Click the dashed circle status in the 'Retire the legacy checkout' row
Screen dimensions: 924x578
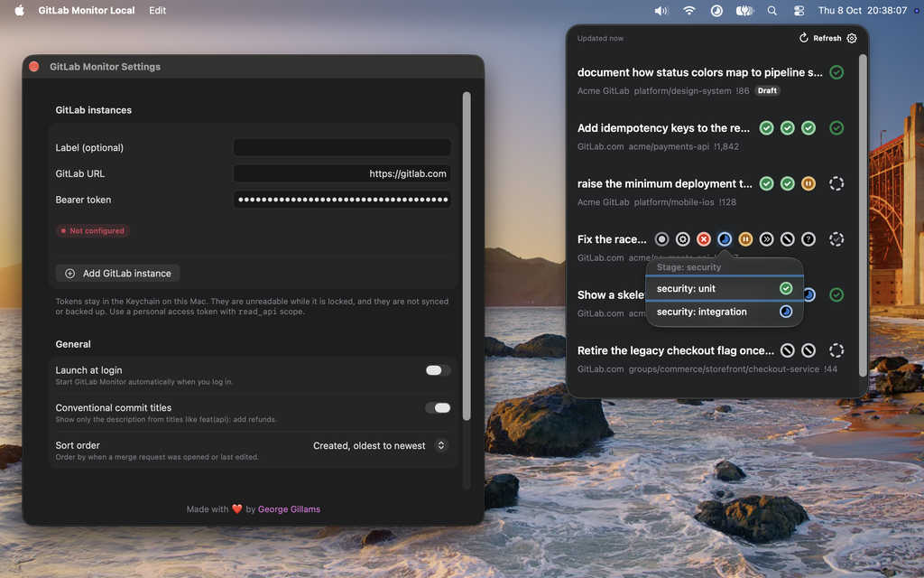tap(836, 350)
